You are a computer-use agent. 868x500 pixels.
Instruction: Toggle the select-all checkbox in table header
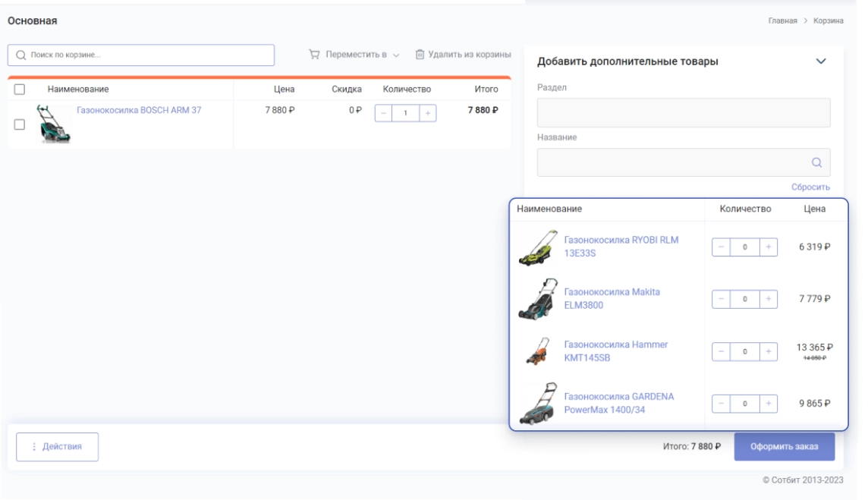20,89
